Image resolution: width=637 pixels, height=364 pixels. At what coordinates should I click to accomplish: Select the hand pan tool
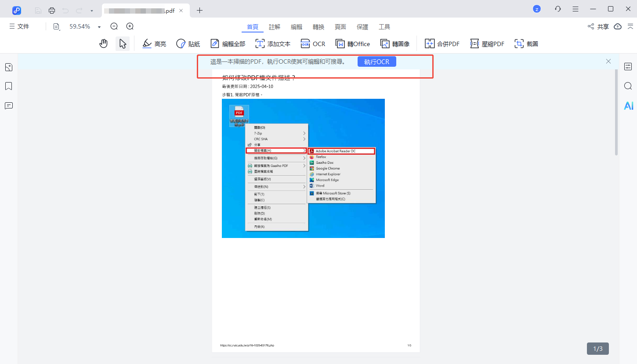104,43
